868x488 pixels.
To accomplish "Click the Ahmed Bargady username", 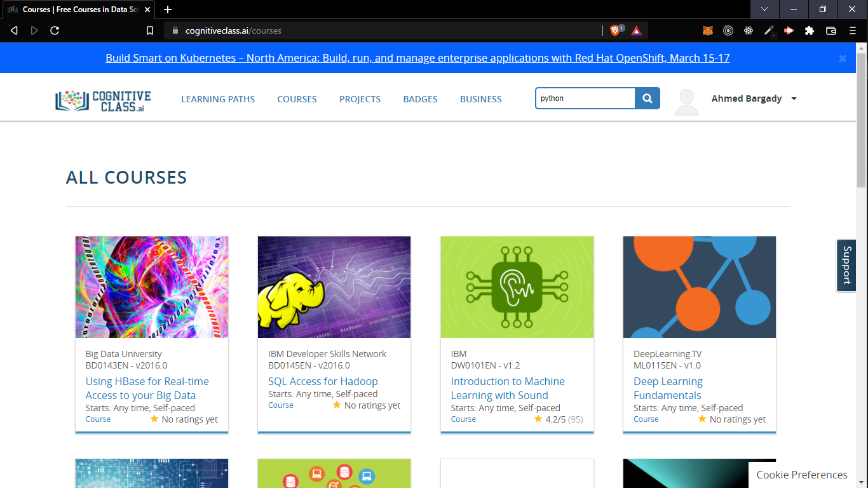I will pyautogui.click(x=747, y=98).
